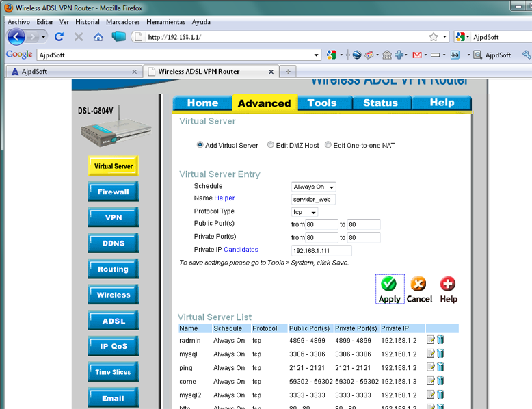Open the Historial menu in Firefox
Viewport: 532px width, 409px height.
coord(88,22)
